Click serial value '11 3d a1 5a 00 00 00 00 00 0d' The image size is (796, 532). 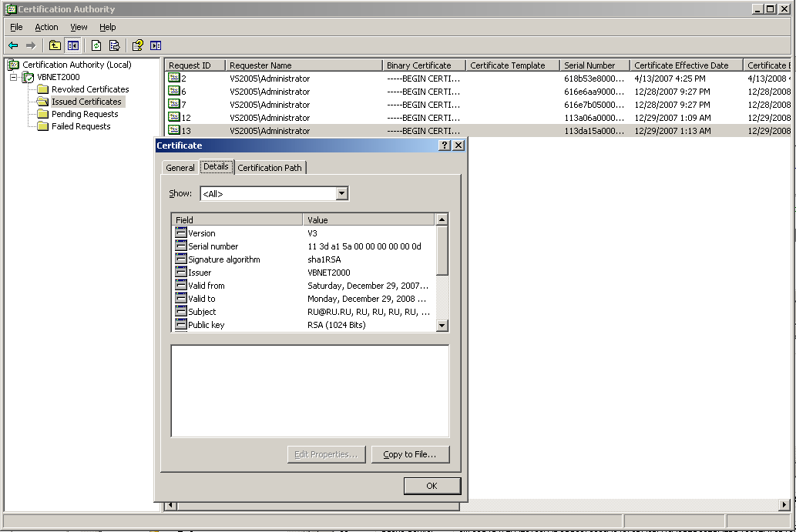click(364, 246)
